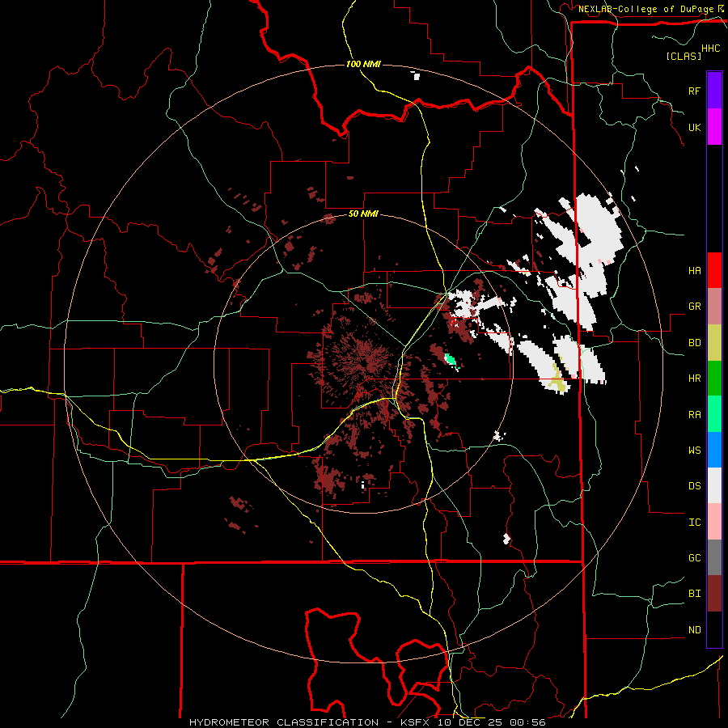Click the BD yellow legend swatch
This screenshot has height=728, width=728.
click(x=714, y=343)
